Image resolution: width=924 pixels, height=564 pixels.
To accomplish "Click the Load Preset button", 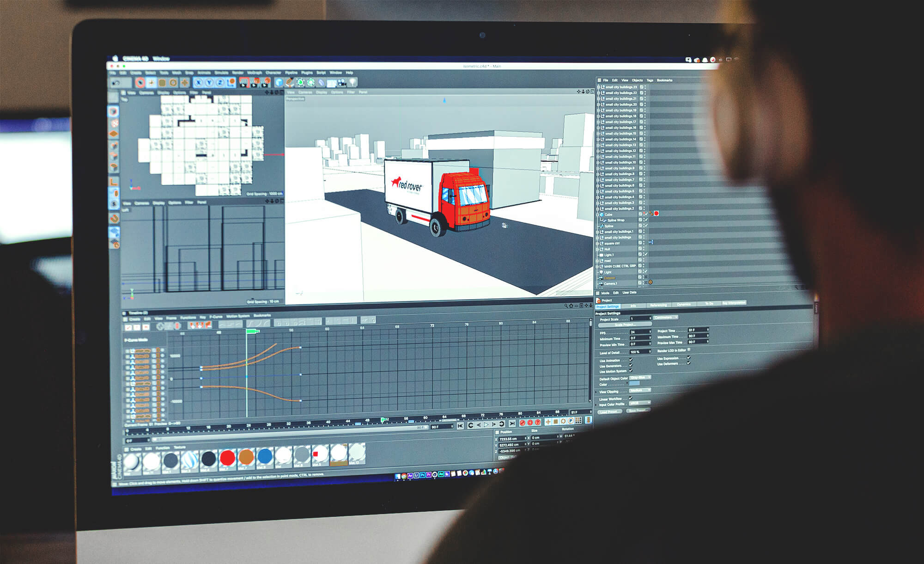I will [611, 411].
